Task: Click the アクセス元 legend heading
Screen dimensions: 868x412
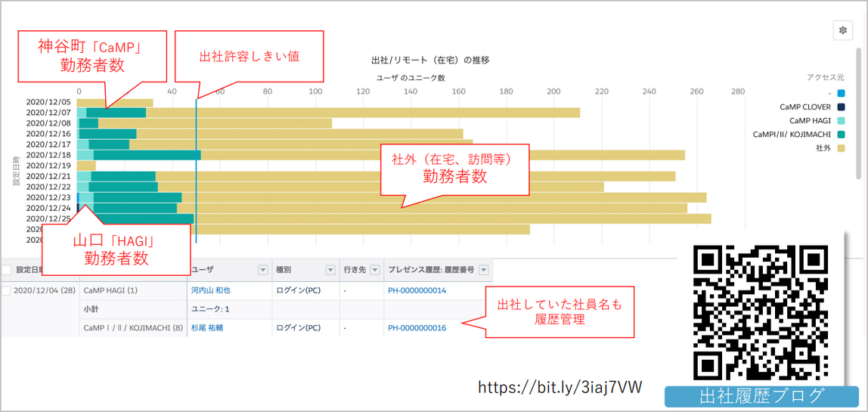Action: click(x=826, y=78)
